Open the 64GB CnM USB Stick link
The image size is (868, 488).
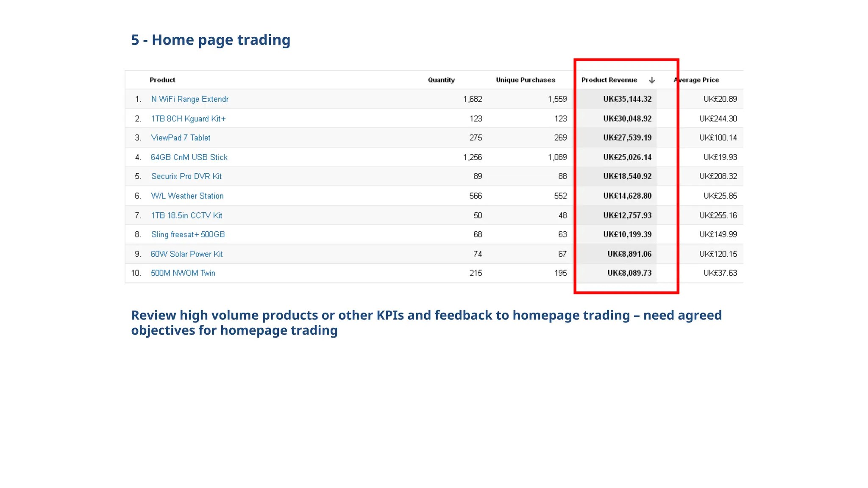tap(189, 157)
